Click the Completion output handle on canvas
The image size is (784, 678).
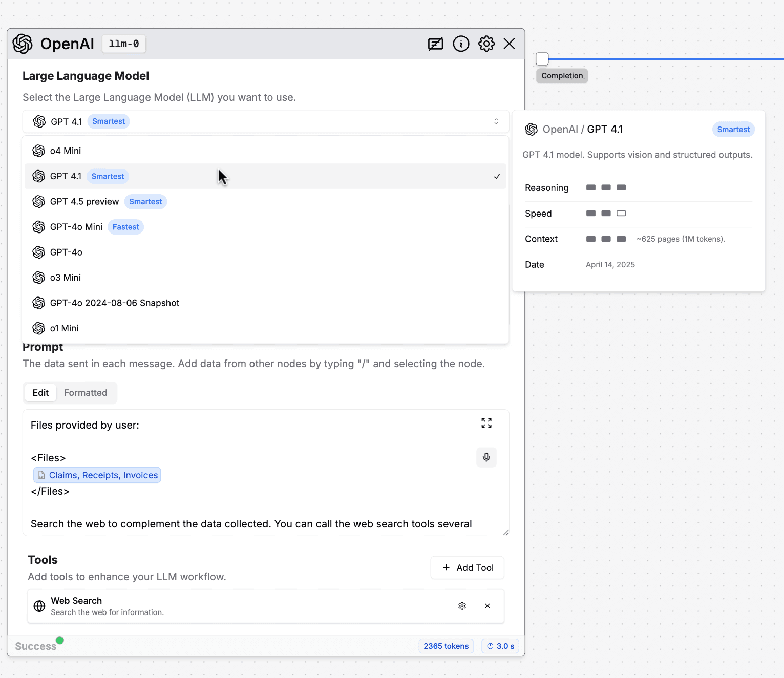(542, 59)
